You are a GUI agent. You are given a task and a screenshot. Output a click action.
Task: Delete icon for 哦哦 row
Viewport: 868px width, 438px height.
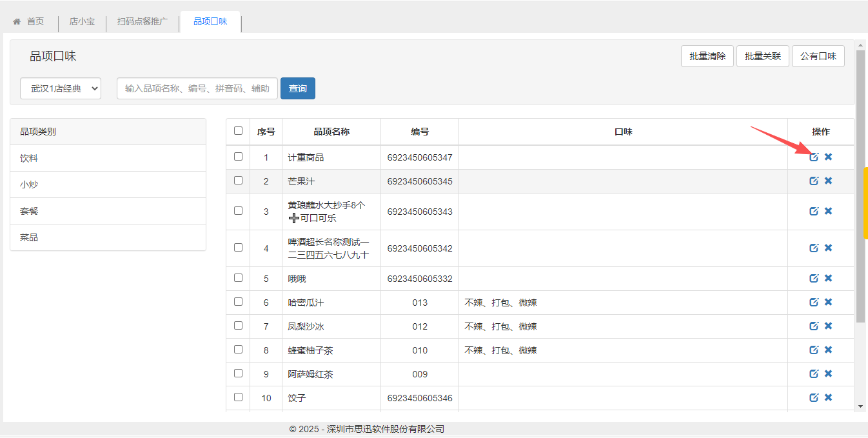828,278
